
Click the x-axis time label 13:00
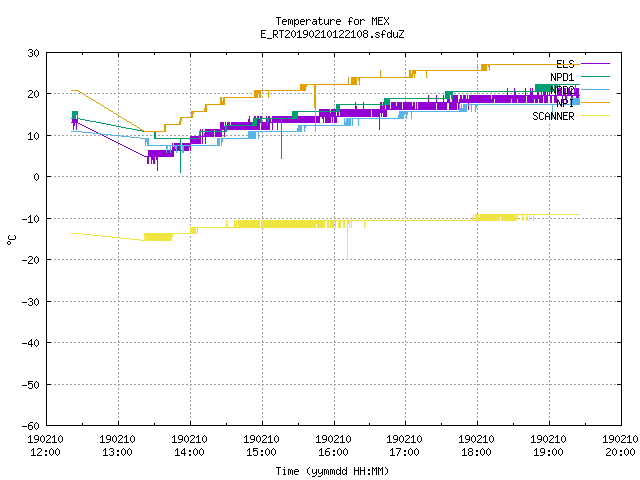pyautogui.click(x=117, y=452)
